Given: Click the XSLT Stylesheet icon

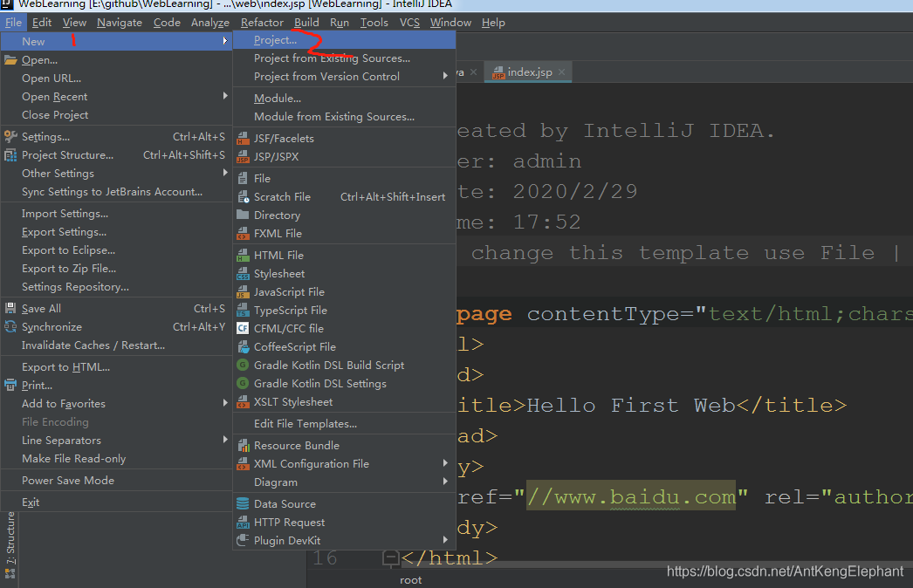Looking at the screenshot, I should 243,401.
